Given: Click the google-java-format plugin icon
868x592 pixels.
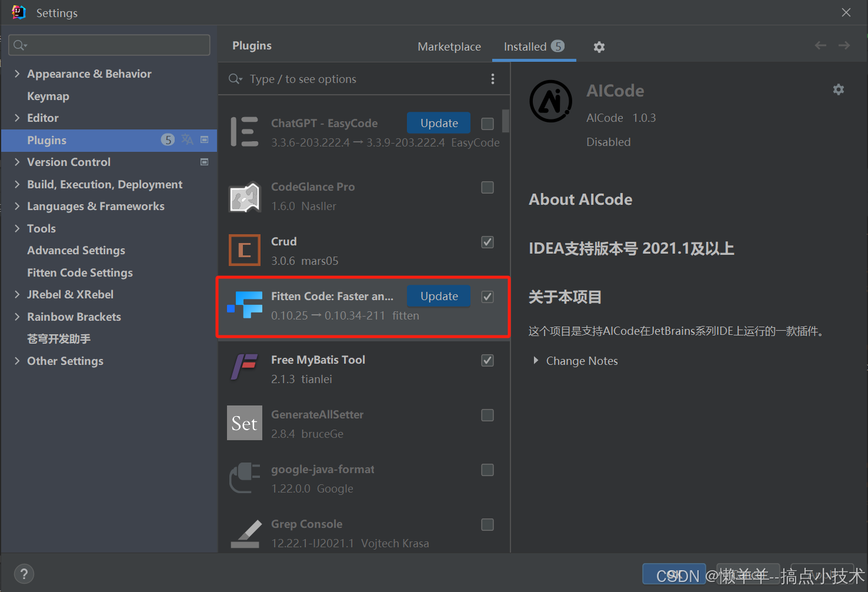Looking at the screenshot, I should click(x=245, y=478).
